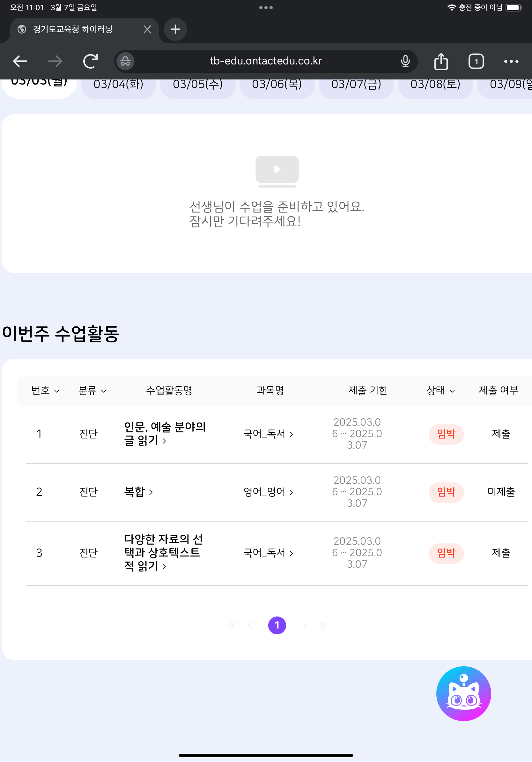Open the browser three-dot menu

pyautogui.click(x=511, y=61)
